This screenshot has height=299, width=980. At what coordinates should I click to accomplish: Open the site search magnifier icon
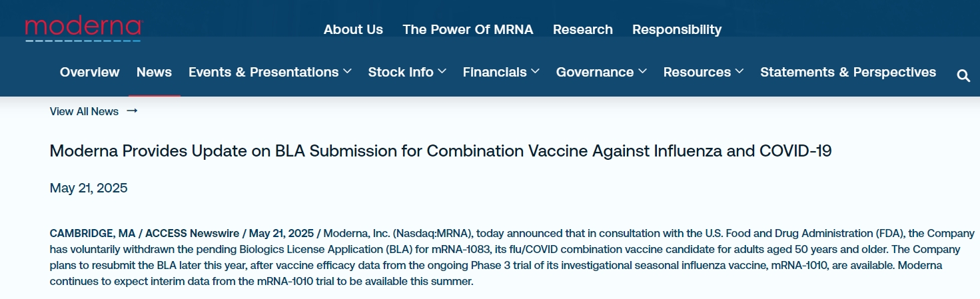(963, 76)
